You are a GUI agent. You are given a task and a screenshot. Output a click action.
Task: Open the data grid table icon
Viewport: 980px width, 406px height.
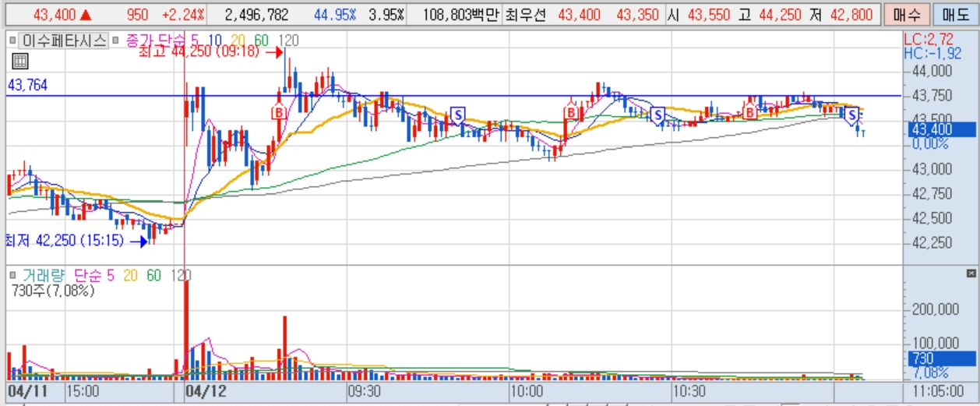click(20, 62)
